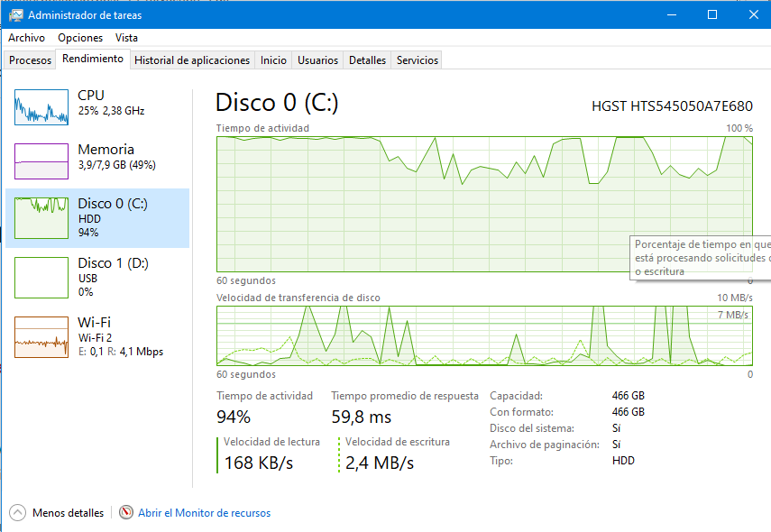Switch to the Detalles tab

point(367,60)
